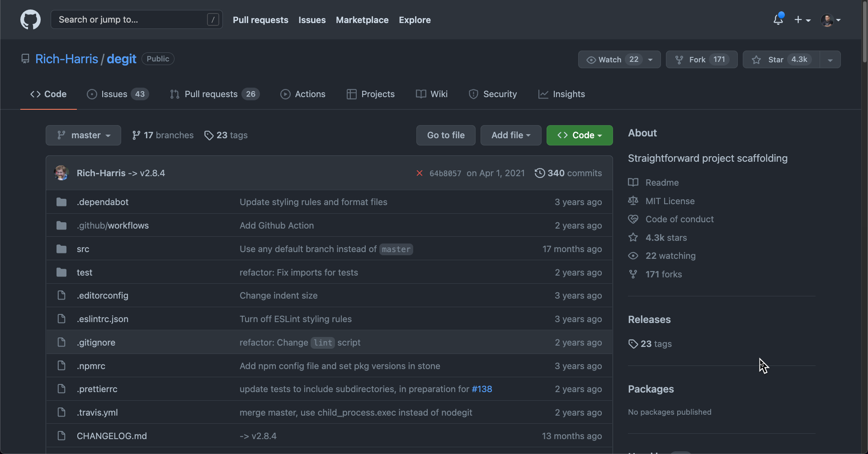Open the test folder

pos(85,272)
